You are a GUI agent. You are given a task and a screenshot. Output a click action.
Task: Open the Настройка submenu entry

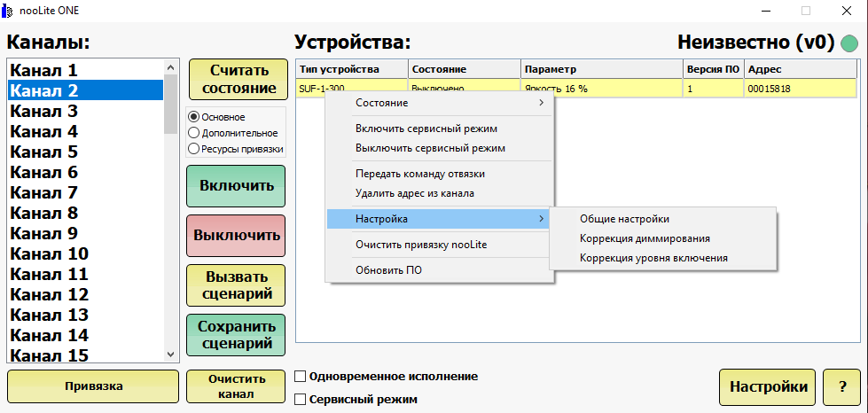[440, 219]
